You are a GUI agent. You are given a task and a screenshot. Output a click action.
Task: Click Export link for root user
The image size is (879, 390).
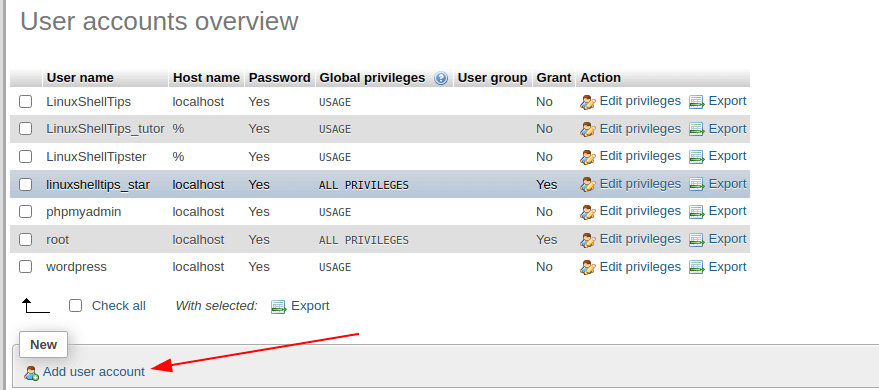(x=728, y=239)
